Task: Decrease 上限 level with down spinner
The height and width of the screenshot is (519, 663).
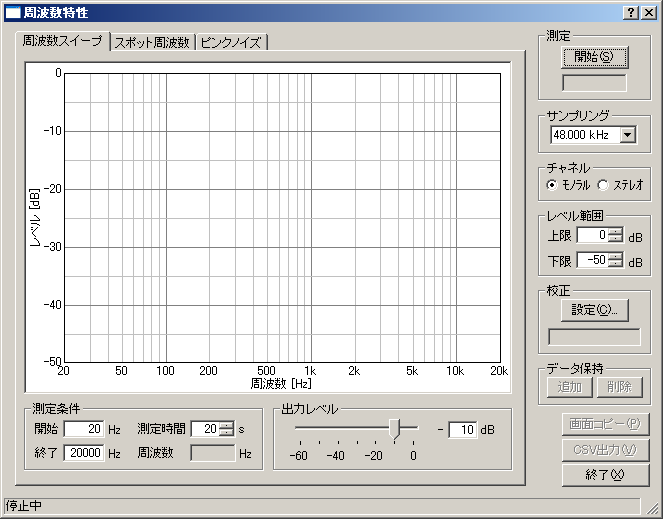Action: coord(616,239)
